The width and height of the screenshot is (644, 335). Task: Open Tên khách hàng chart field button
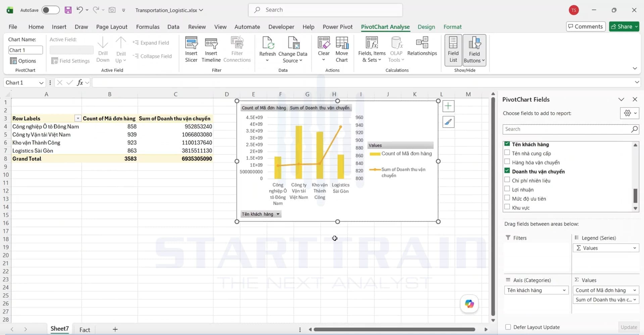click(x=261, y=214)
